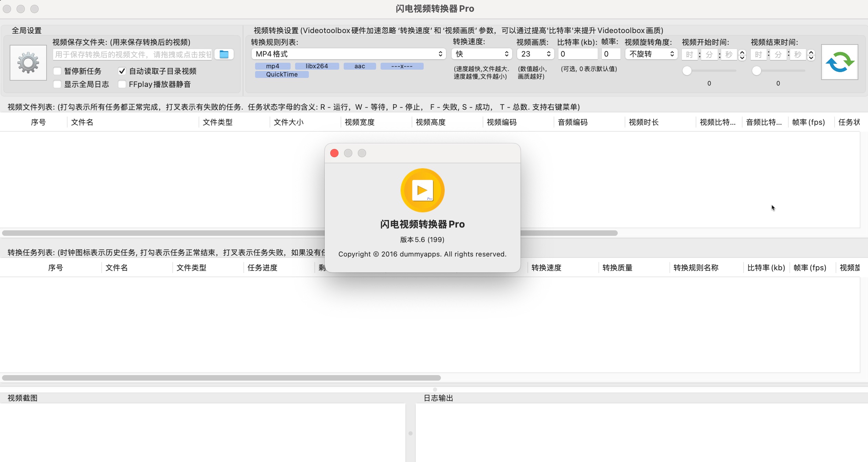
Task: Sort file list by 序号 column
Action: point(38,122)
